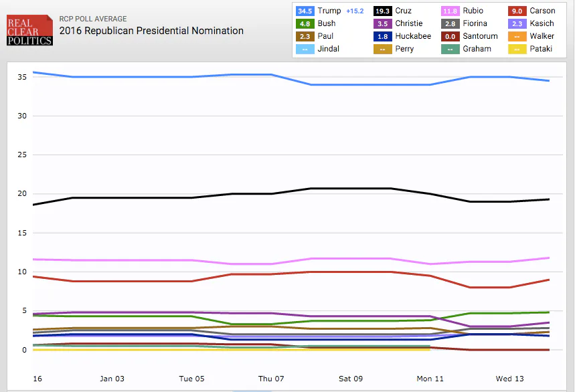575x392 pixels.
Task: Click the Wed 13 axis date
Action: click(x=509, y=379)
